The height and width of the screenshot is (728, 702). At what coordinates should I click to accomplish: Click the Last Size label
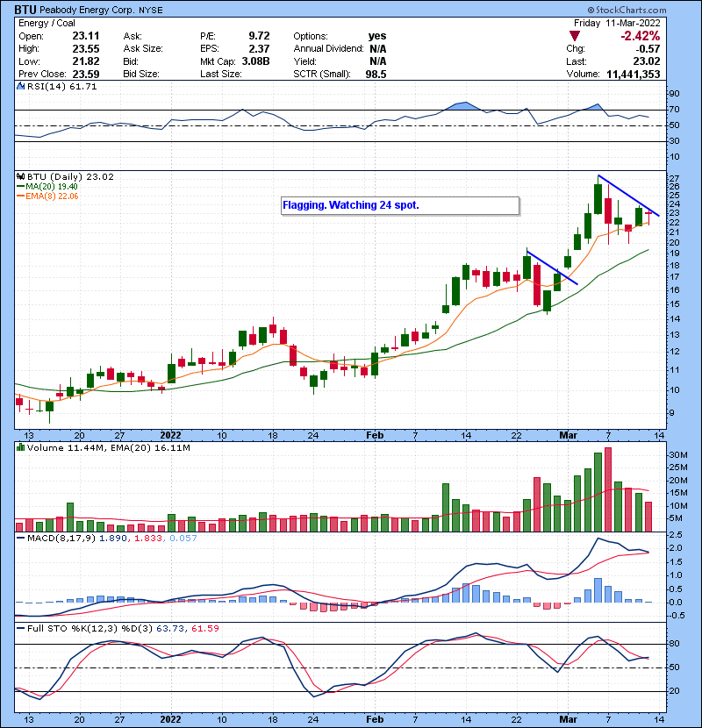coord(220,74)
